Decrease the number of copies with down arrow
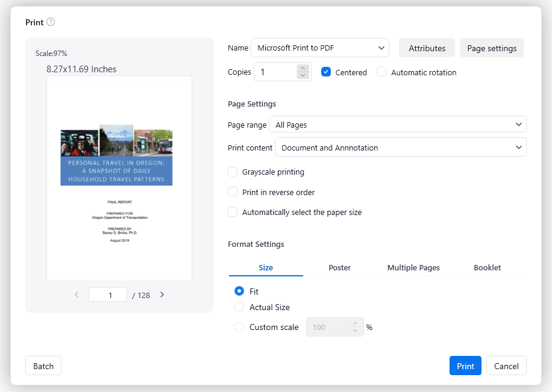552x392 pixels. (x=303, y=76)
